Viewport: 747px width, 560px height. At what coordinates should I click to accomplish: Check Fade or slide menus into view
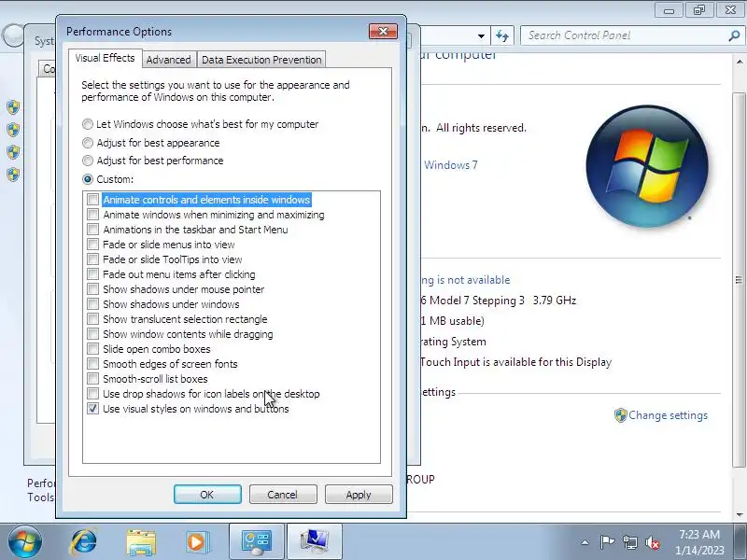[92, 245]
